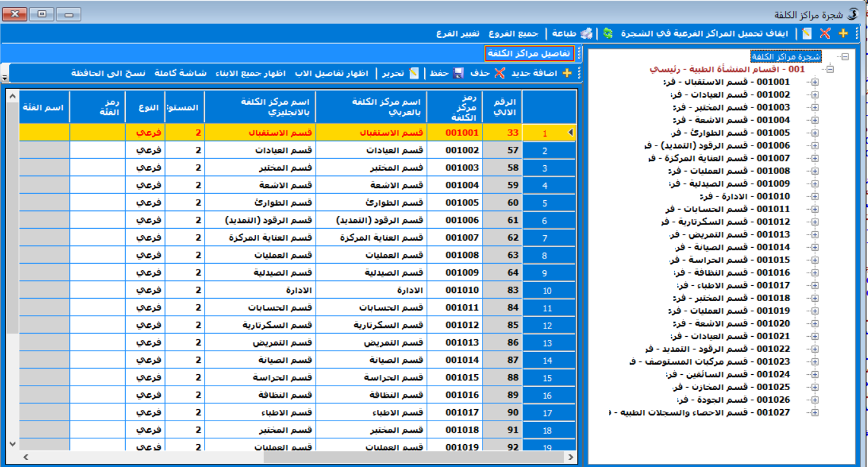The height and width of the screenshot is (467, 868).
Task: Click the اظهار جميع الابناء button
Action: pos(250,73)
